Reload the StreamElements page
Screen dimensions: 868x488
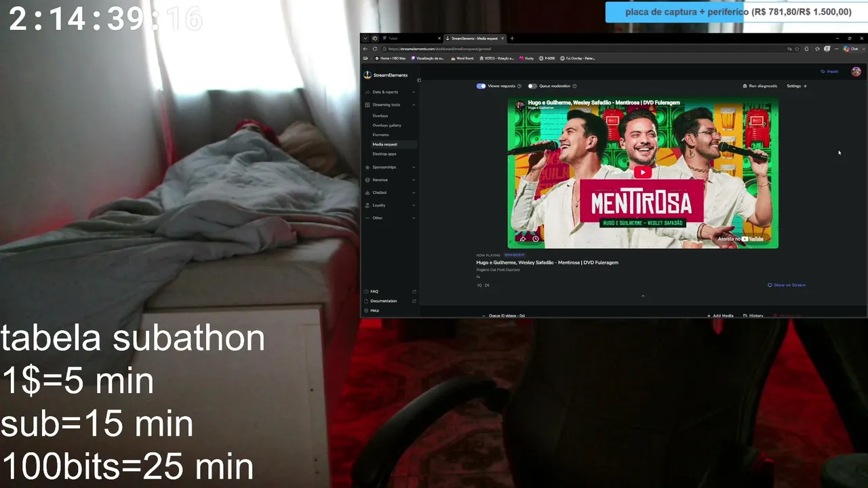click(x=375, y=49)
